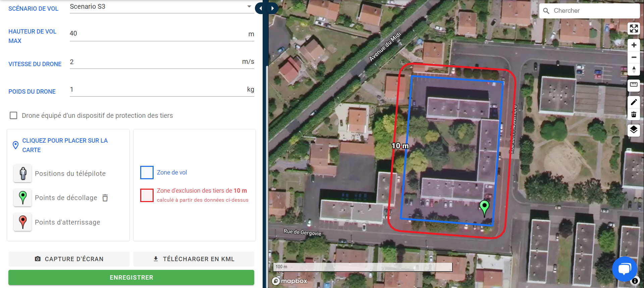Expand panel with right arrow toggle
This screenshot has width=644, height=288.
(x=272, y=8)
